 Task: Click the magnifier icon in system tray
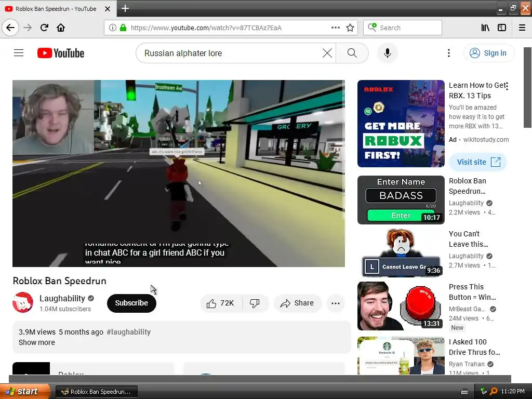(x=494, y=391)
